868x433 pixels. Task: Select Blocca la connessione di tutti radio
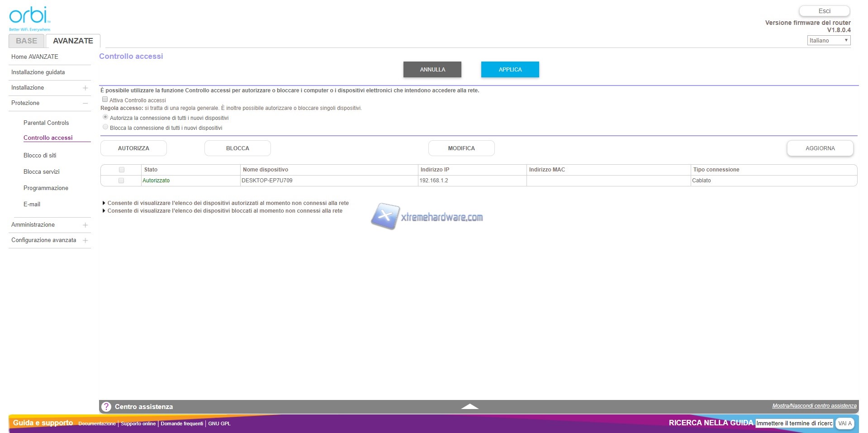(x=105, y=127)
